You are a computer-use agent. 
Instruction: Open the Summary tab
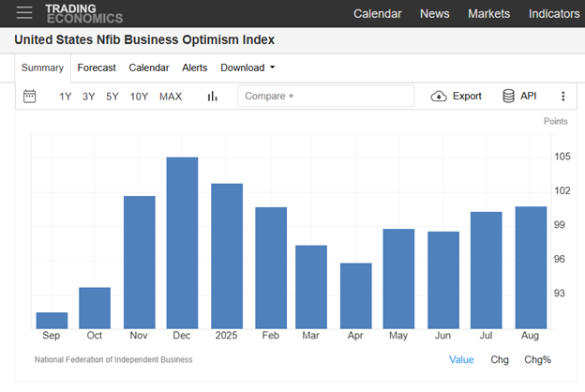coord(42,68)
